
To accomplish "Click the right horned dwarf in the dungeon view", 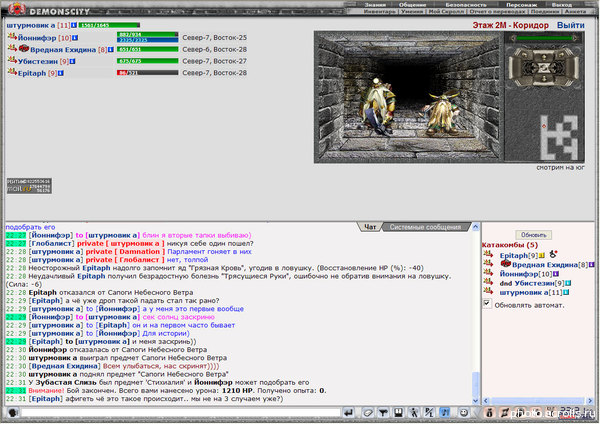I will pos(441,112).
